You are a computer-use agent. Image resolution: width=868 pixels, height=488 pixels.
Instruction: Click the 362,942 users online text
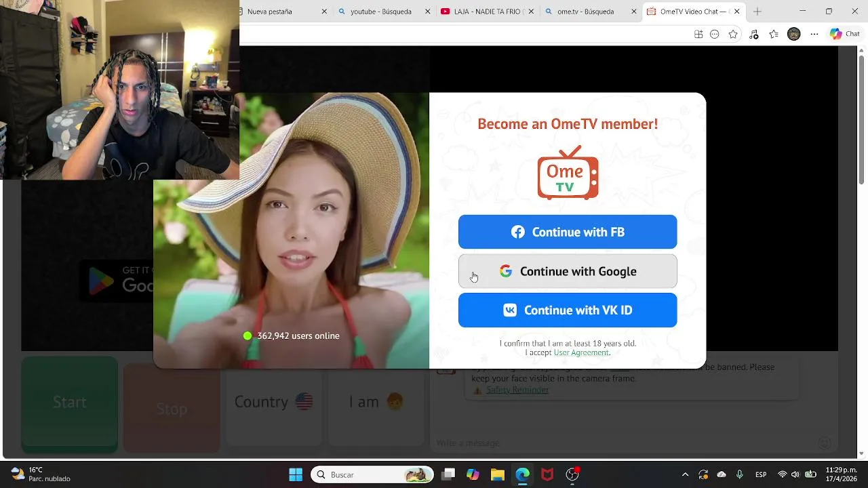pyautogui.click(x=298, y=335)
